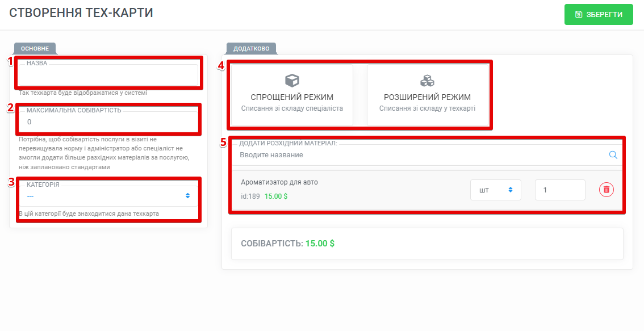
Task: Click the box icon of СПРОЩЕНИЙ РЕЖИМ
Action: pyautogui.click(x=292, y=81)
